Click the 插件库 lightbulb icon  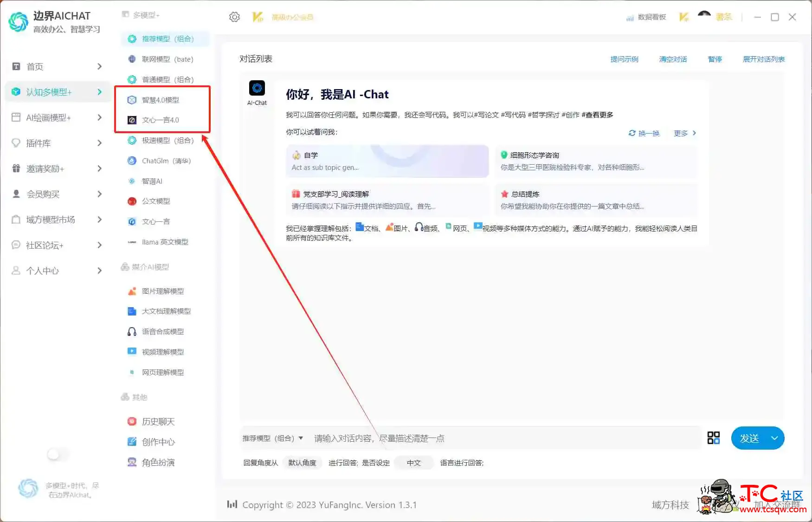(16, 143)
